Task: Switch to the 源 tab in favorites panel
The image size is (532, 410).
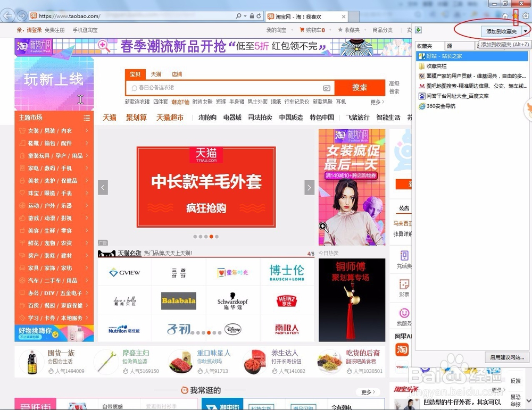Action: (459, 46)
